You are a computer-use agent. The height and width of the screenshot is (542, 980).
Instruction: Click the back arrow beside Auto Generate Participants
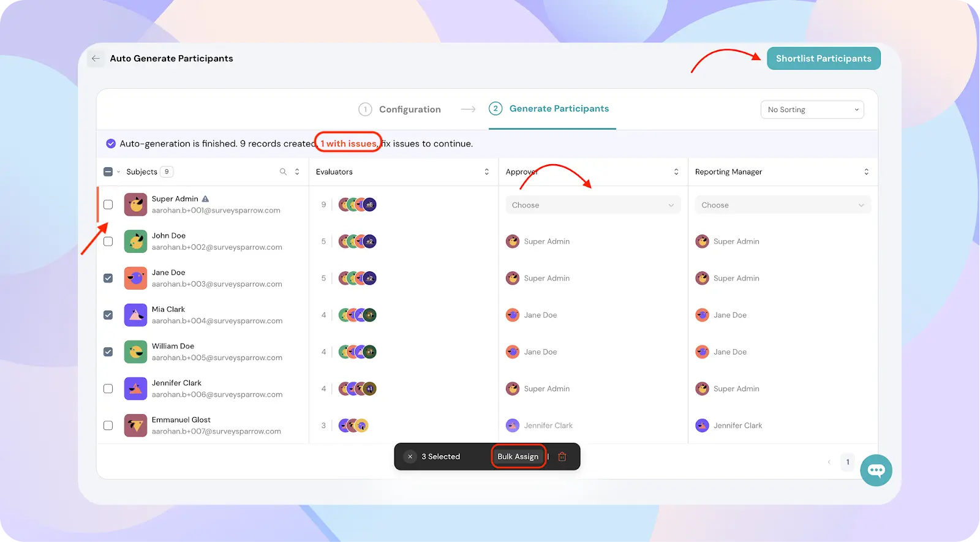coord(96,59)
